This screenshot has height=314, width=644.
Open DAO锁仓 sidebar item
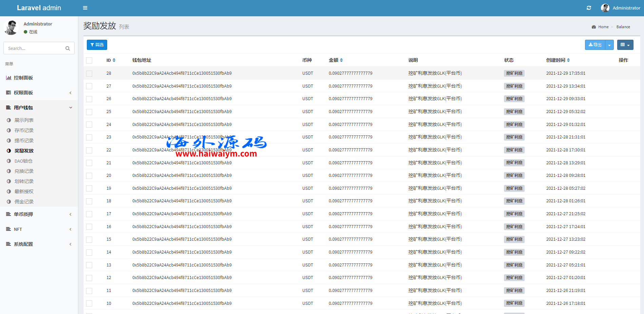[x=23, y=161]
